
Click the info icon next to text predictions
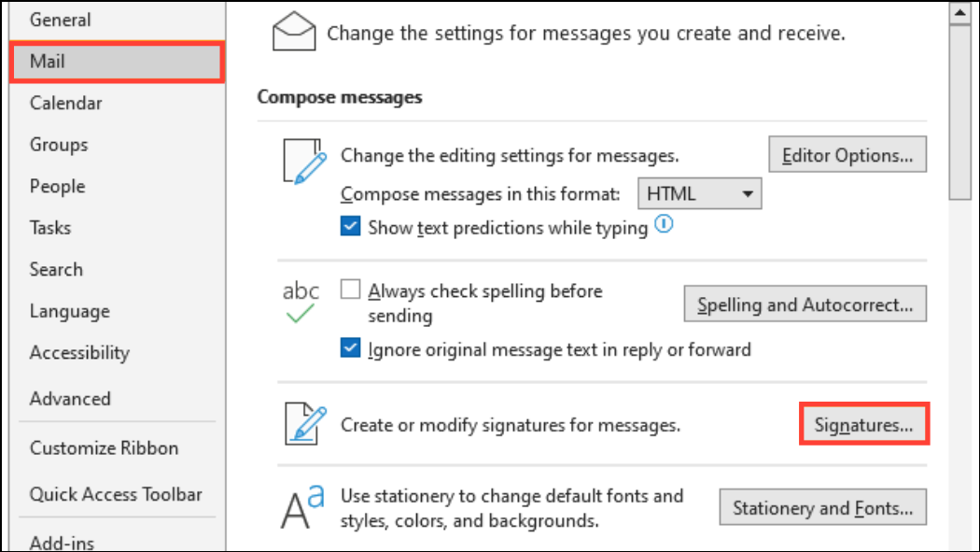(664, 224)
